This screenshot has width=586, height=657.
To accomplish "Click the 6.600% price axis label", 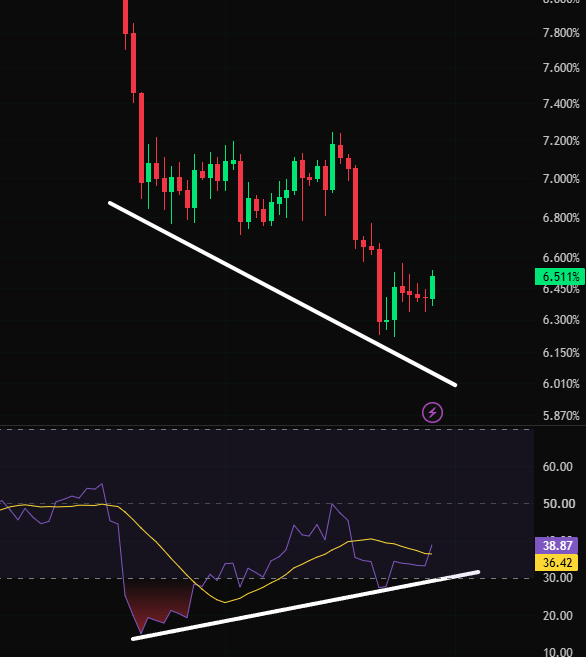I will (561, 258).
